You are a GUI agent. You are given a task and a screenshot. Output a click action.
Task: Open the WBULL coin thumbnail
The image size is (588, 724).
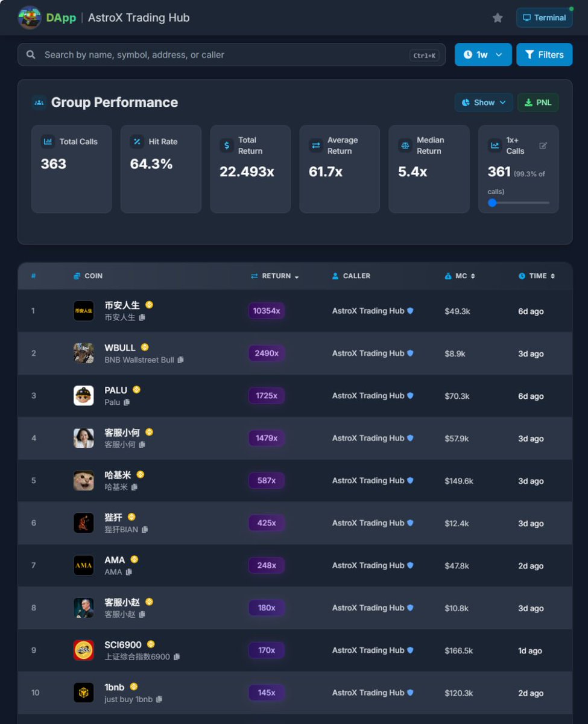pyautogui.click(x=84, y=353)
